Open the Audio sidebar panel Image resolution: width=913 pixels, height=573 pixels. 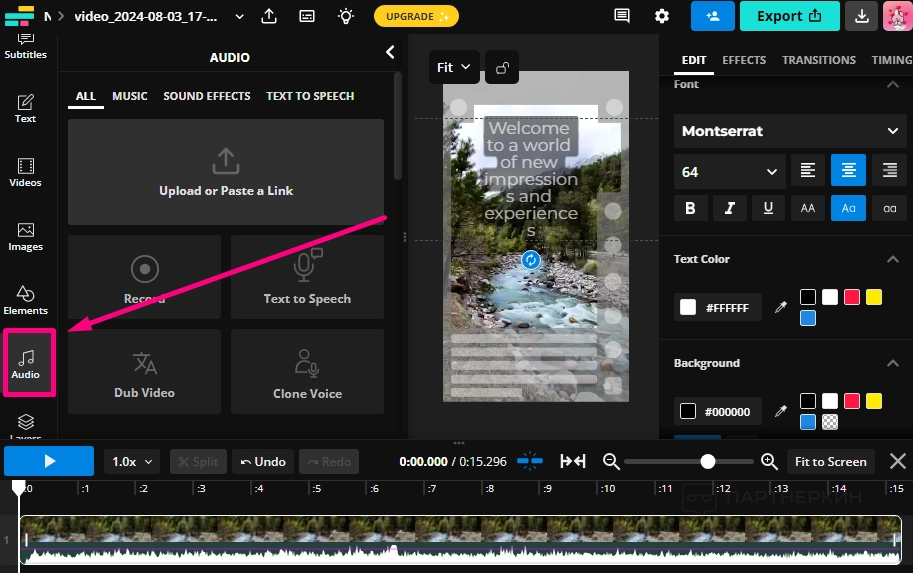coord(26,364)
